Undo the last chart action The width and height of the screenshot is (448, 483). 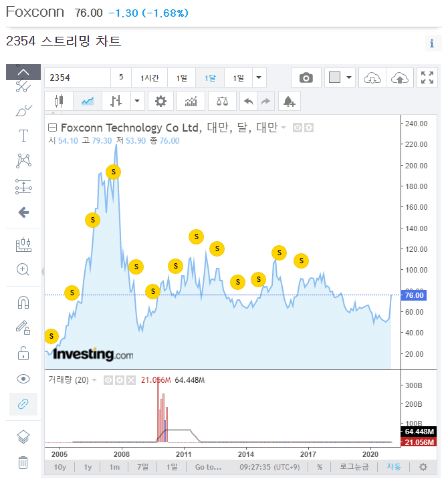(x=249, y=101)
